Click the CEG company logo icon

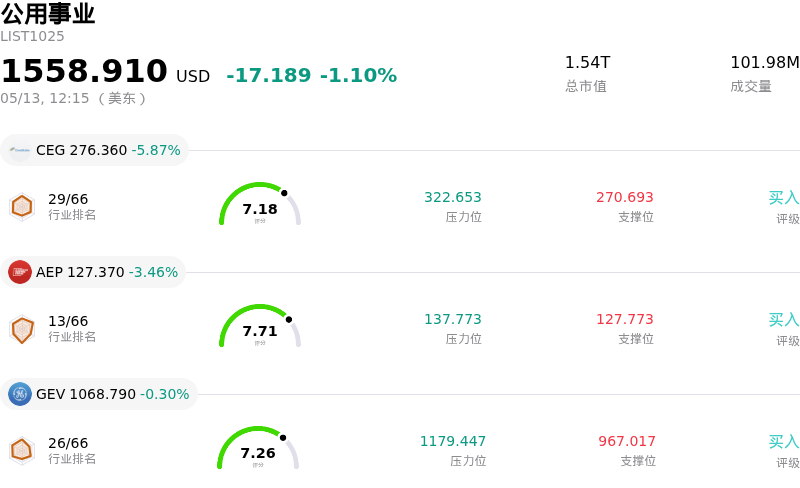click(20, 150)
